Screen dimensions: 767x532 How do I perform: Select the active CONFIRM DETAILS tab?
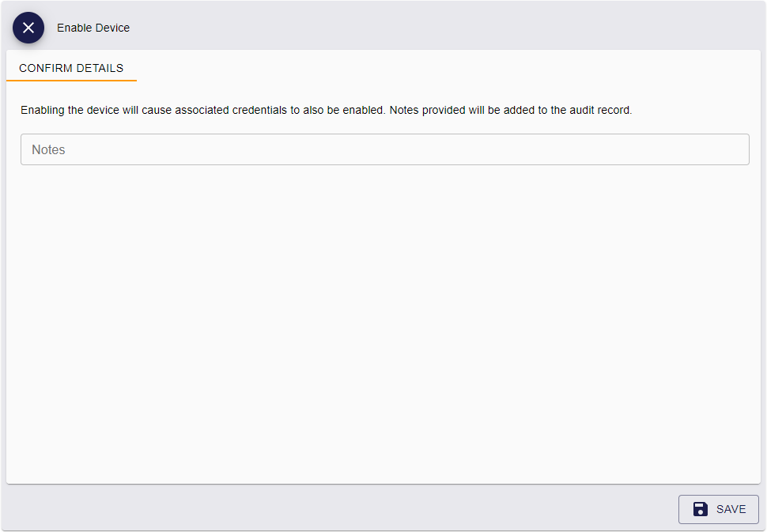pos(71,68)
